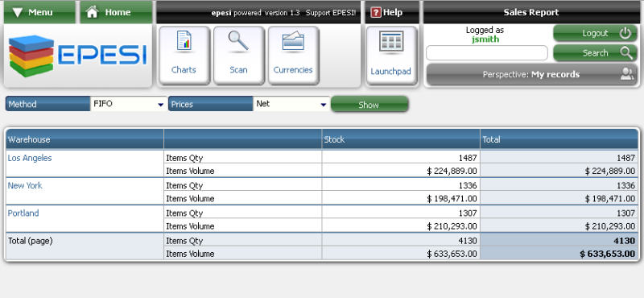Open the Method FIFO dropdown
Image resolution: width=644 pixels, height=298 pixels.
[x=129, y=104]
